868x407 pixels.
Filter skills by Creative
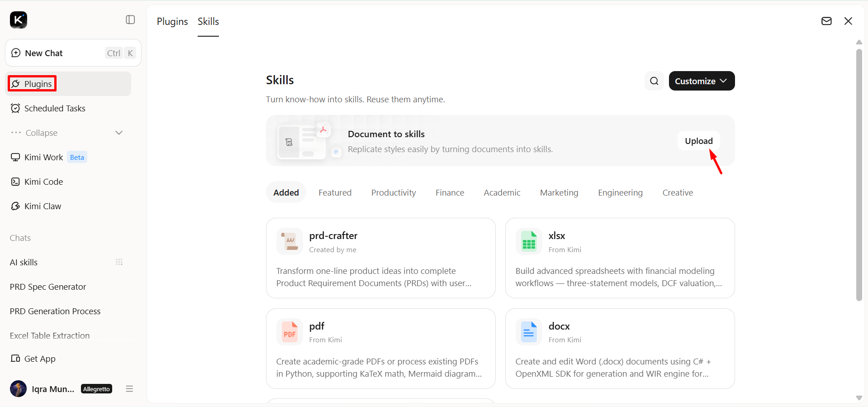click(678, 192)
